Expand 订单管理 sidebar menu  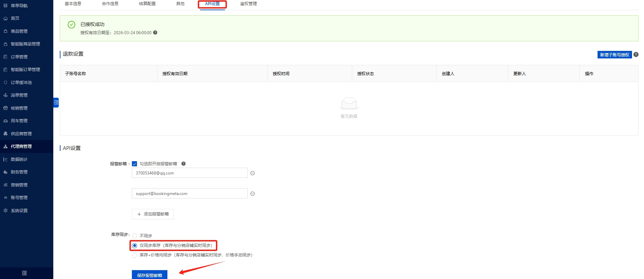click(x=19, y=57)
